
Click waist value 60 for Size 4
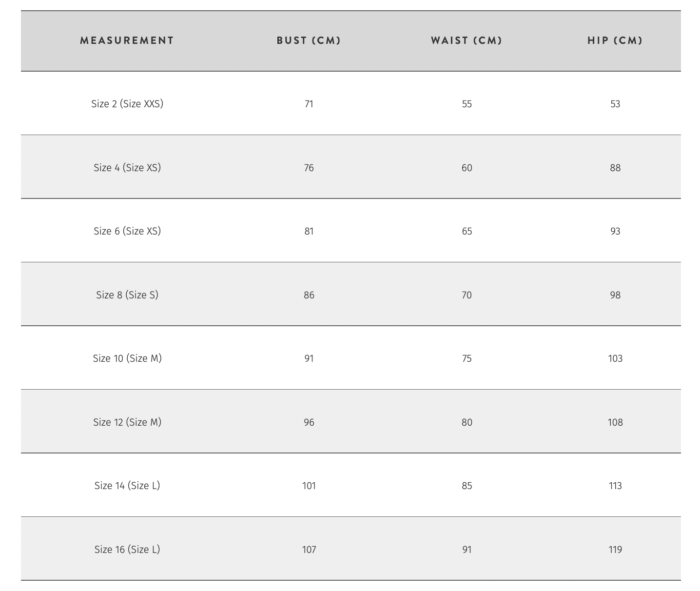pyautogui.click(x=467, y=168)
